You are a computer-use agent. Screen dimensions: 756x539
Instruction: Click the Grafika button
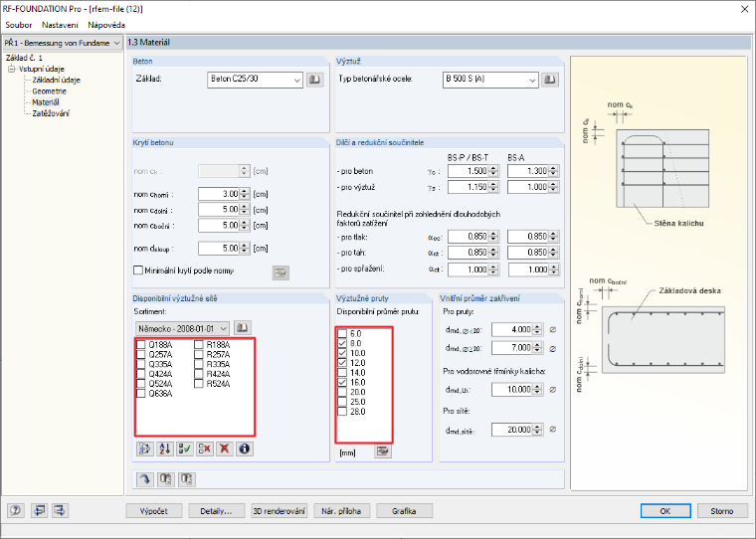click(404, 511)
